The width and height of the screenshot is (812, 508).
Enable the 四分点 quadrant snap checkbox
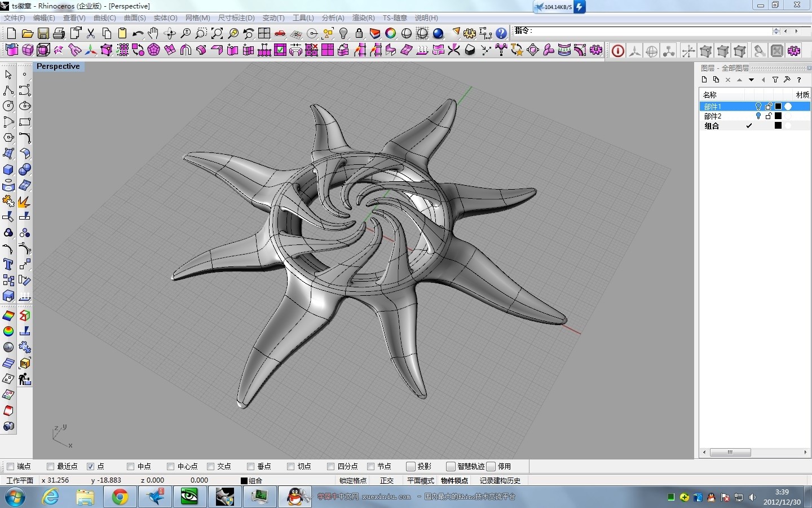[x=330, y=466]
